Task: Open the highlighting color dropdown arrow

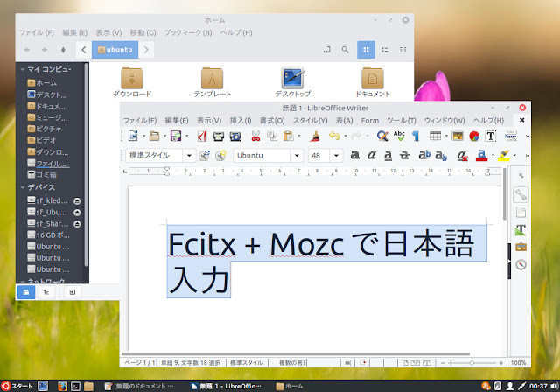Action: (x=514, y=155)
